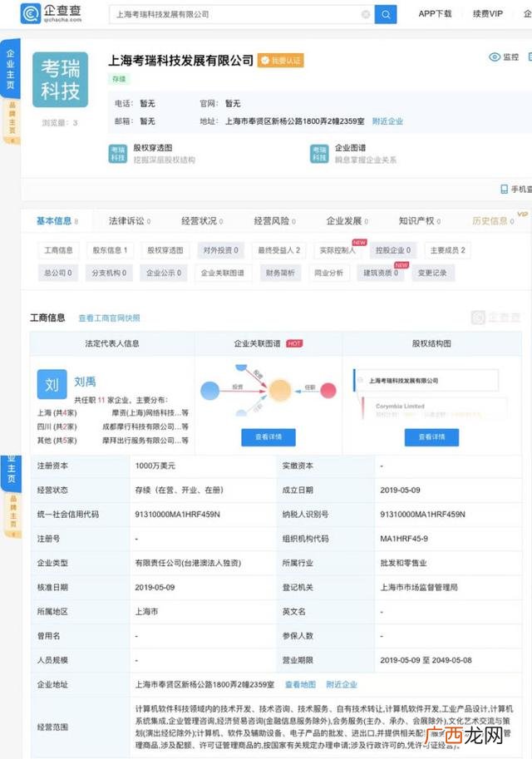532x759 pixels.
Task: Select the 对外投资 0 sub-tab button
Action: (221, 249)
